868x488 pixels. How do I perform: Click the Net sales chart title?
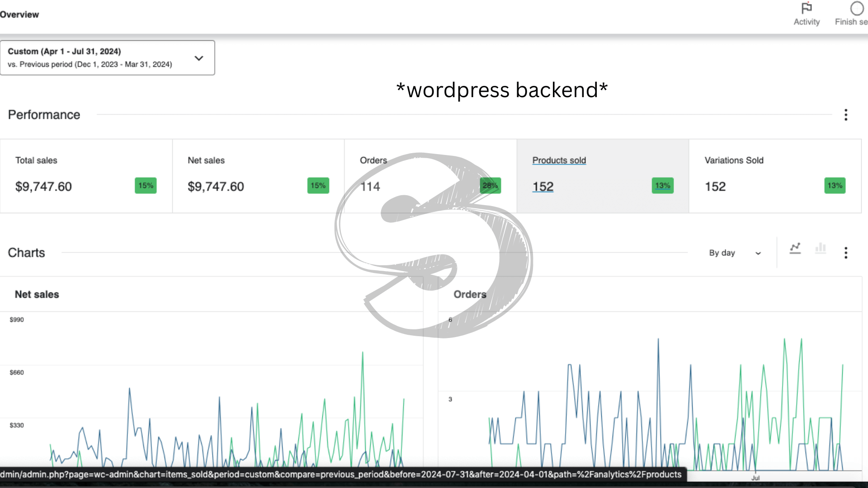tap(37, 295)
